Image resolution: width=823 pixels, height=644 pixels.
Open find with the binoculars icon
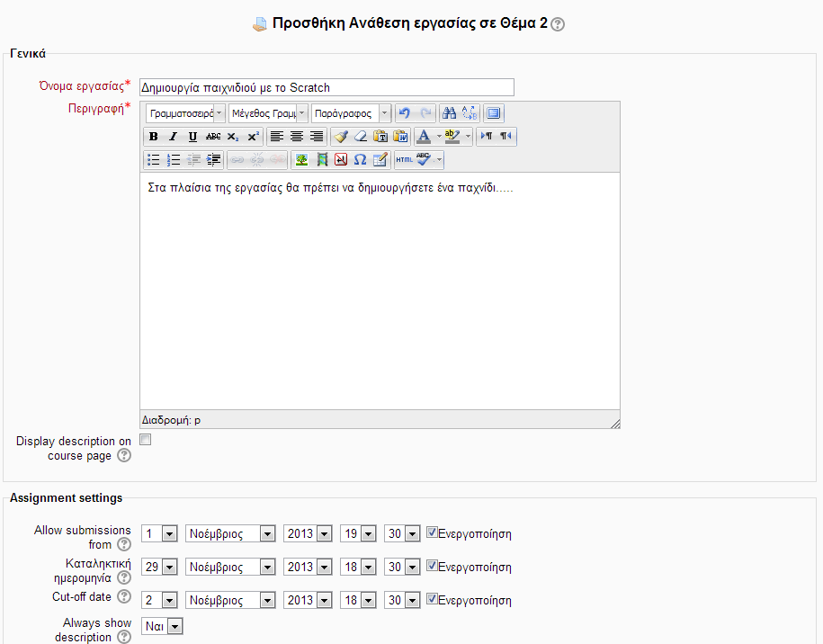(x=449, y=112)
